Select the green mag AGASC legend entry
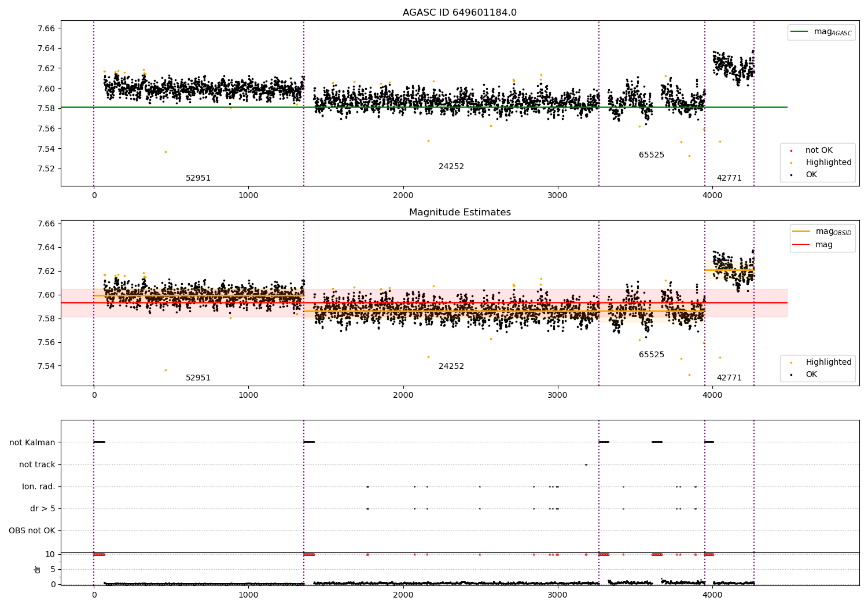868x608 pixels. point(821,32)
